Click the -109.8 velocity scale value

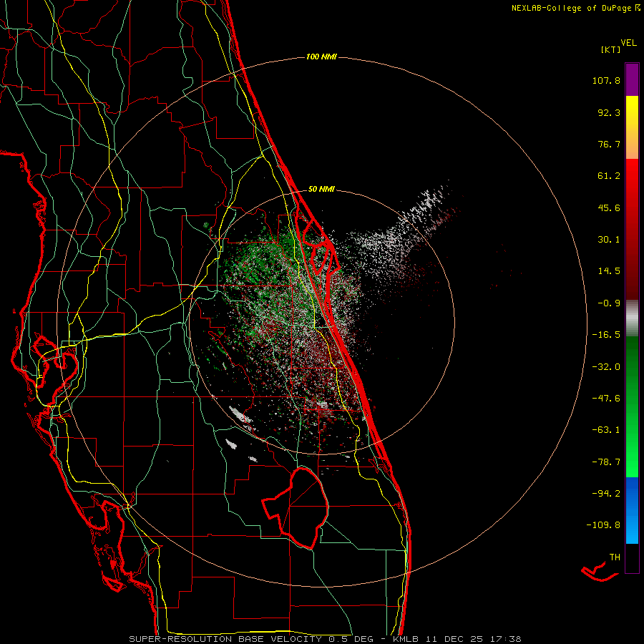pos(603,525)
